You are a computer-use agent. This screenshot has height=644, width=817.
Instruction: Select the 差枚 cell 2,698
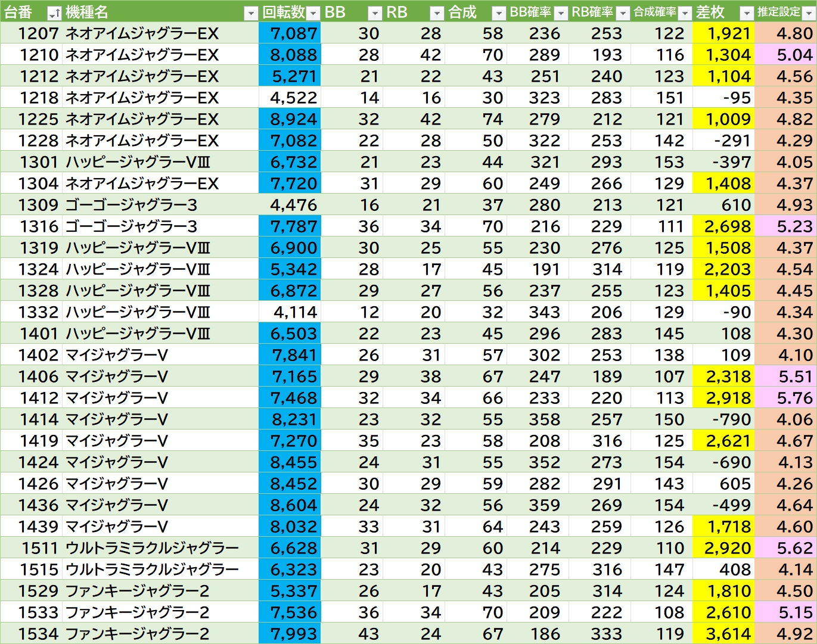coord(723,226)
